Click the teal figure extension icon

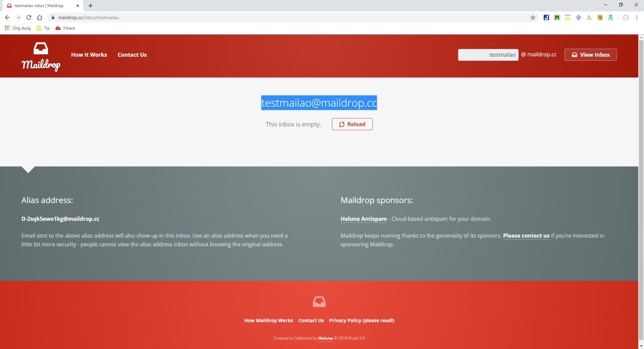pyautogui.click(x=611, y=18)
